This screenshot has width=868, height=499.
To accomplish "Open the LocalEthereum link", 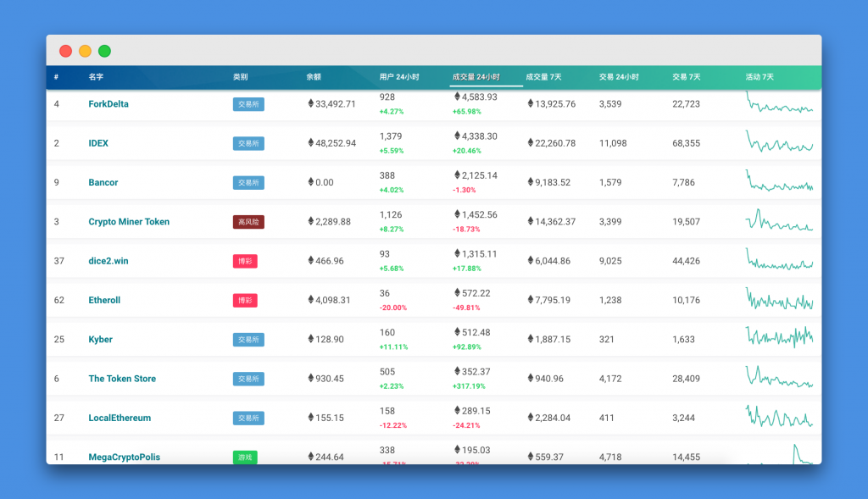I will [x=120, y=419].
